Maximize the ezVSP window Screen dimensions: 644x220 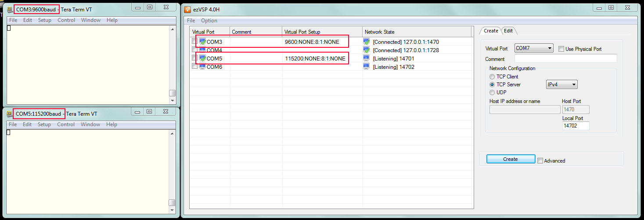[x=611, y=7]
